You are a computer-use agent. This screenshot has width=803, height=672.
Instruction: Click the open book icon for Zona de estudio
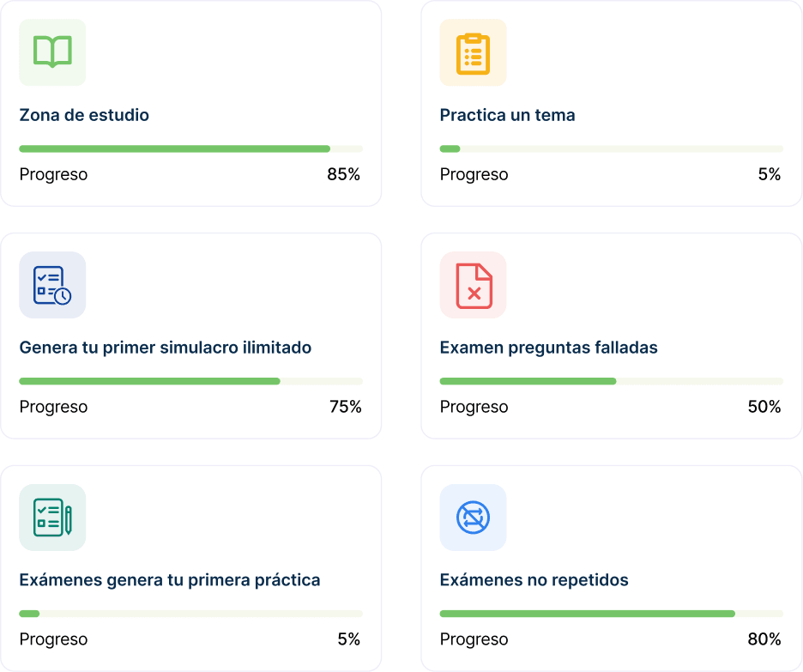52,52
